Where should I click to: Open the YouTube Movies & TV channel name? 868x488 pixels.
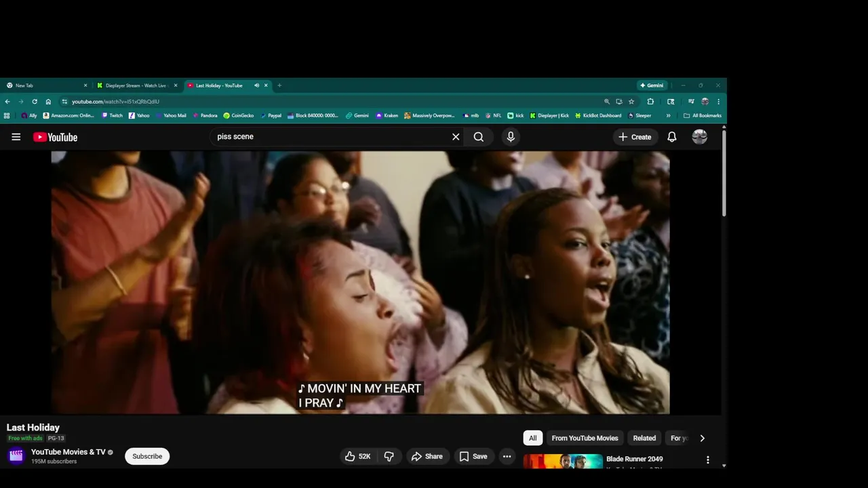click(x=68, y=452)
